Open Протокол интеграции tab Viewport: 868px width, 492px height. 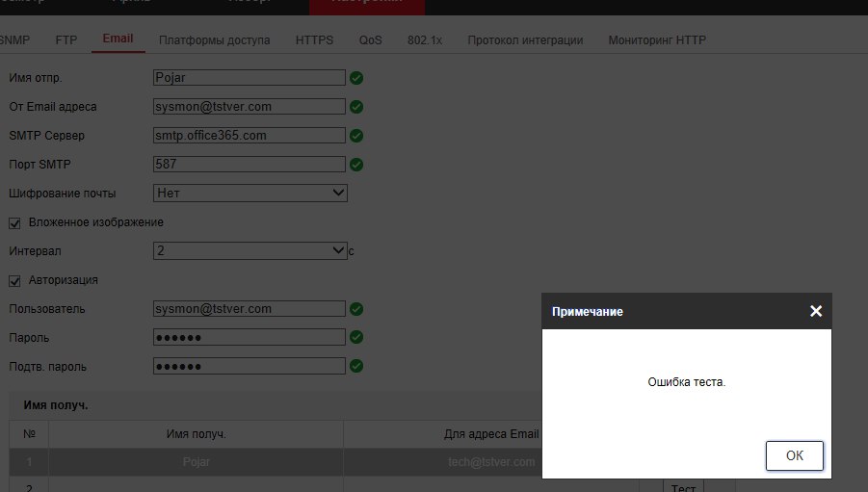point(525,39)
